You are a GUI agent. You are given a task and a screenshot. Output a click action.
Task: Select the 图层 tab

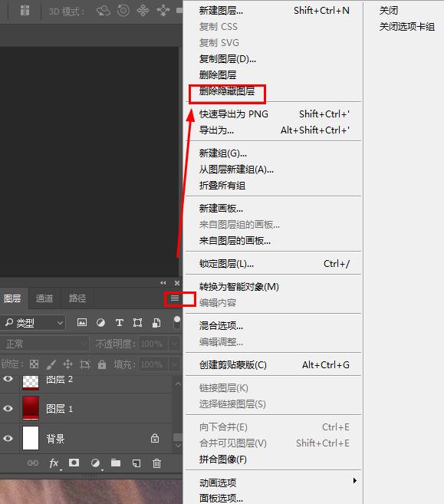(12, 298)
